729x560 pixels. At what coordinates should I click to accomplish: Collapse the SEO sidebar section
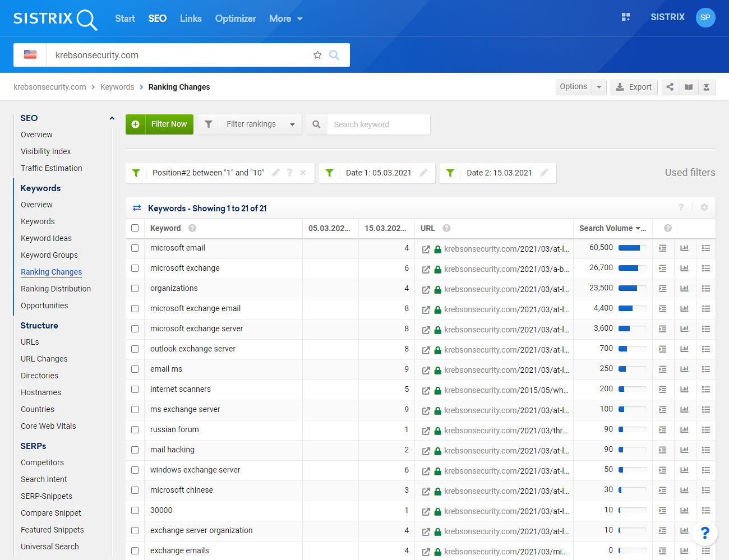[112, 118]
